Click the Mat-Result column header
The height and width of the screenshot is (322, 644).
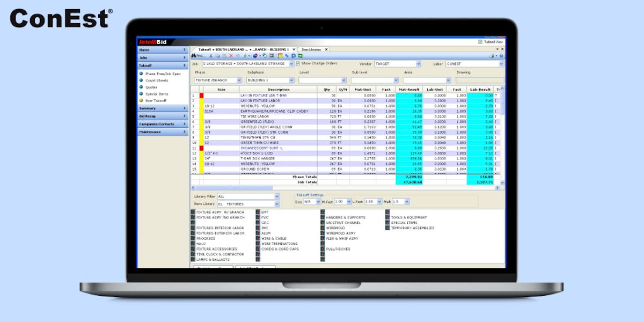point(409,90)
